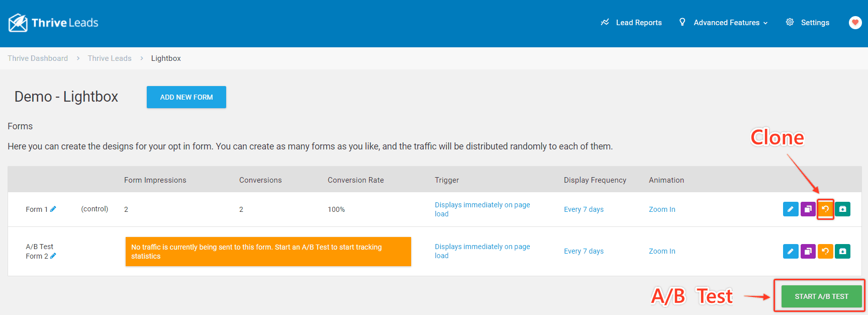Click the orange circular-arrow icon in Form 2 row
This screenshot has height=315, width=868.
825,251
